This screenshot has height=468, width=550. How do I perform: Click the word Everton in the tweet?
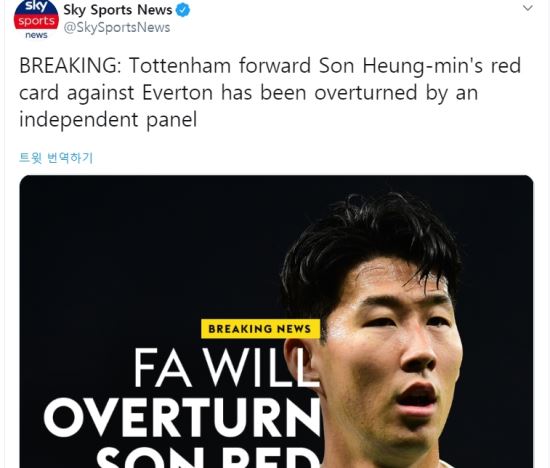pos(177,93)
